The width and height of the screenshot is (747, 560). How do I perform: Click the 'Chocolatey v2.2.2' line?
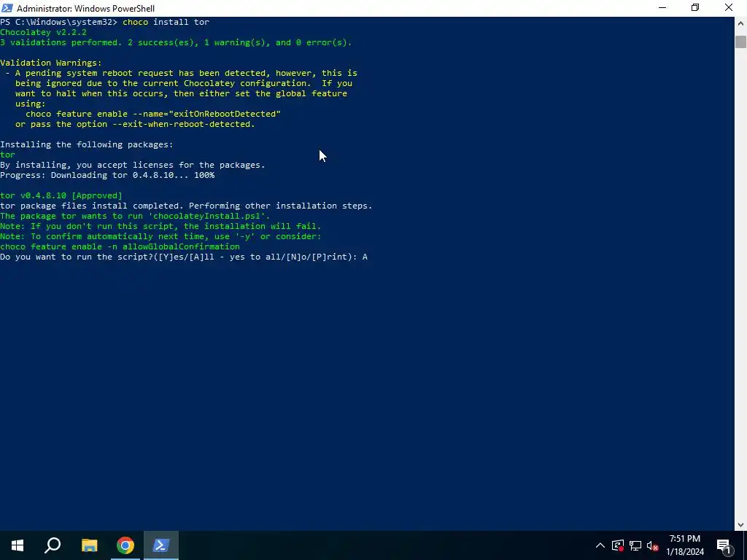coord(43,32)
